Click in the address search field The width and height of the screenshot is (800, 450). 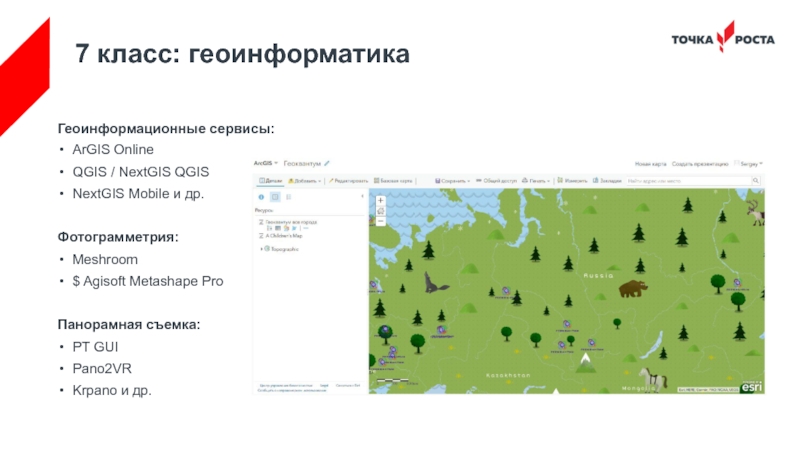[688, 181]
